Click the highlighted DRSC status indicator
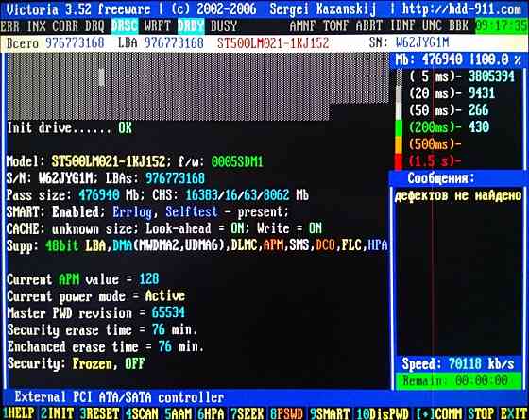The height and width of the screenshot is (420, 529). [x=125, y=26]
